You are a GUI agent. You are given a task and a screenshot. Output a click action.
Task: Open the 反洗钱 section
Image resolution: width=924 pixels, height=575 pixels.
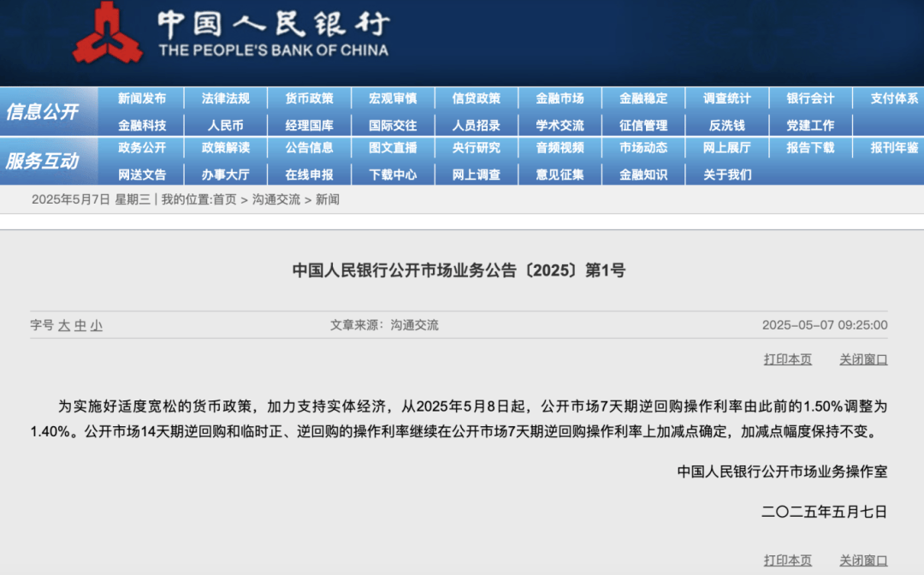pyautogui.click(x=726, y=124)
